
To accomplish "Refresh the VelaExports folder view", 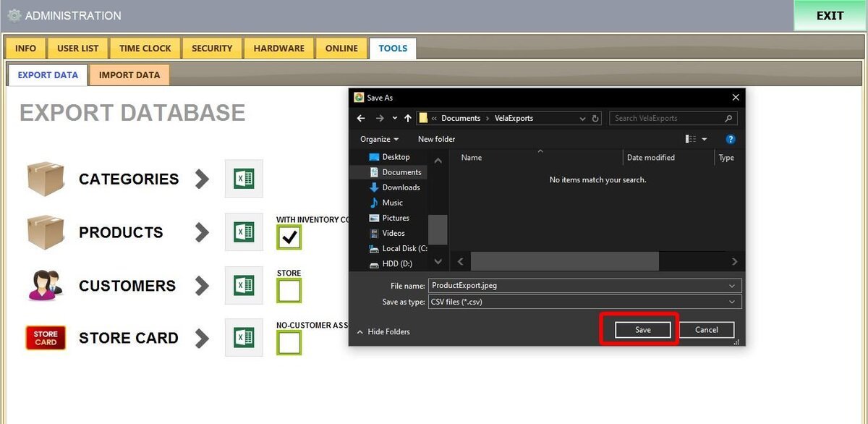I will 595,118.
